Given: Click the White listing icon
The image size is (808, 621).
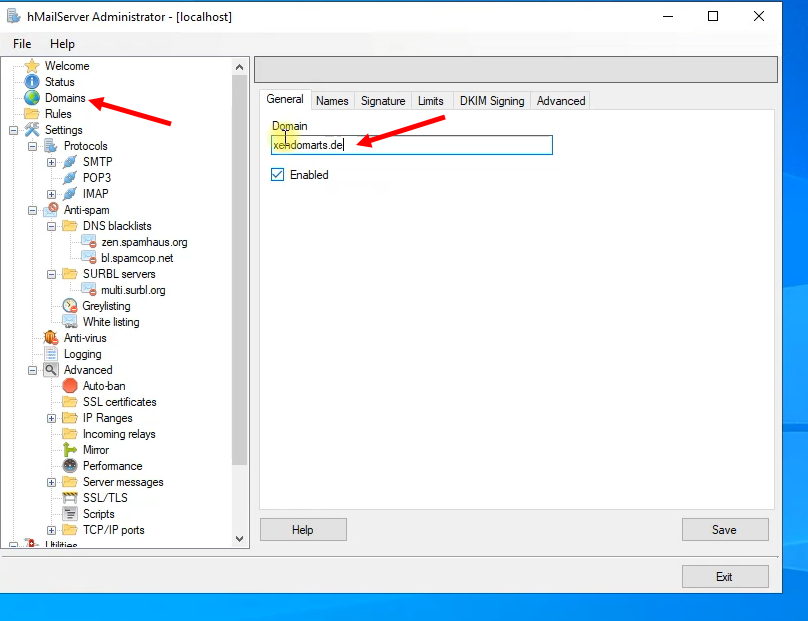Looking at the screenshot, I should [x=70, y=322].
